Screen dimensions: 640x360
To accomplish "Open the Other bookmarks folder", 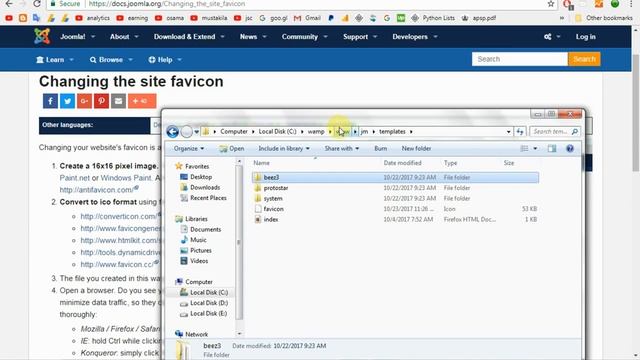I will point(604,18).
